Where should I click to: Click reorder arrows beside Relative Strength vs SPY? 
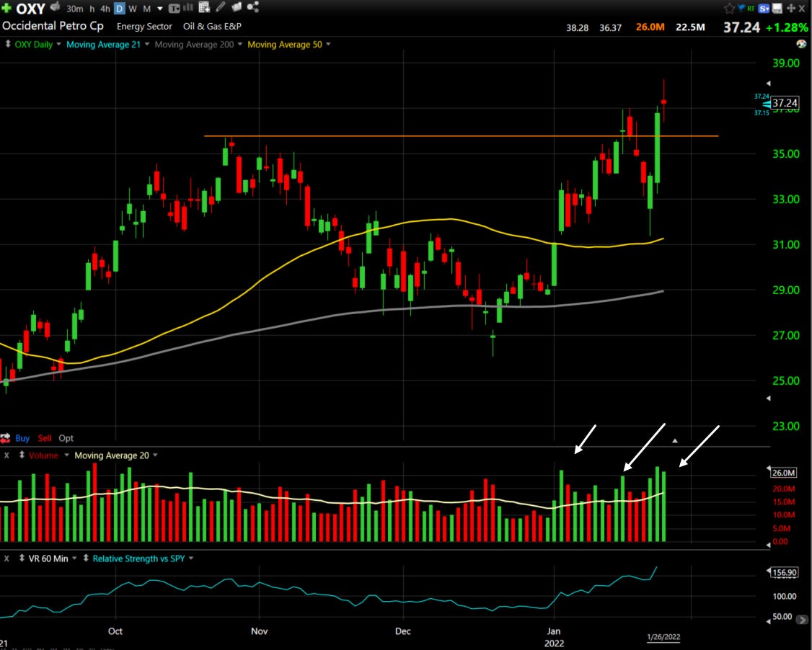point(86,559)
